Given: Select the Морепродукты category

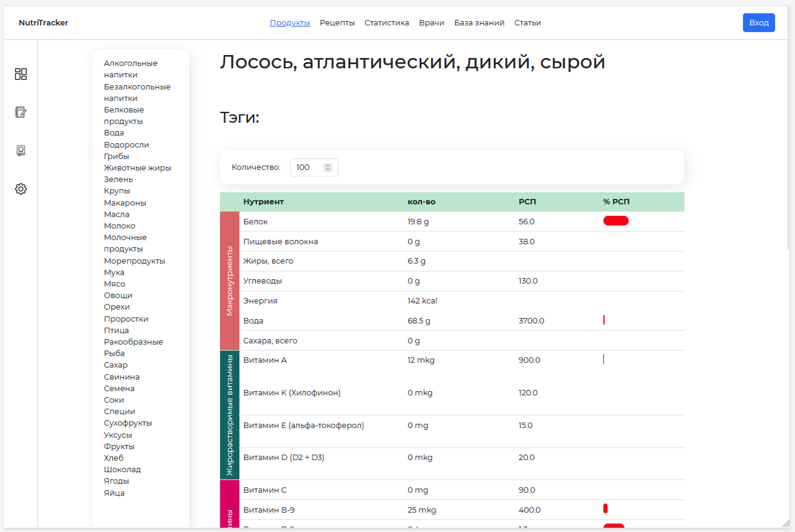Looking at the screenshot, I should (x=134, y=261).
